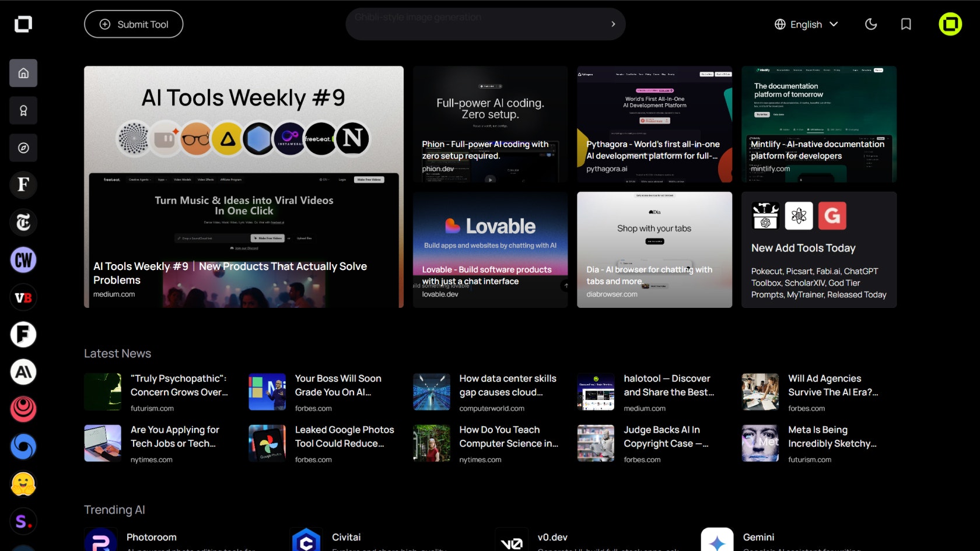The image size is (980, 551).
Task: Open the Phion full-power AI coding card
Action: pos(490,124)
